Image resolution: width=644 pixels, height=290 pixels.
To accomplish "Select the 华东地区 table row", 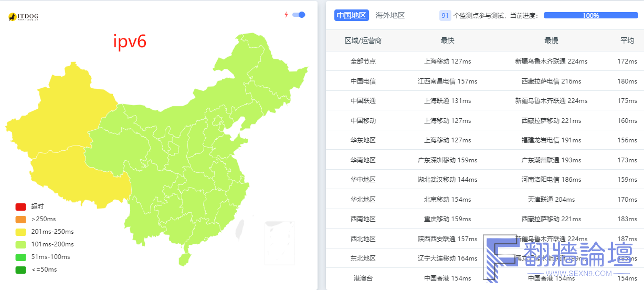I will click(485, 140).
